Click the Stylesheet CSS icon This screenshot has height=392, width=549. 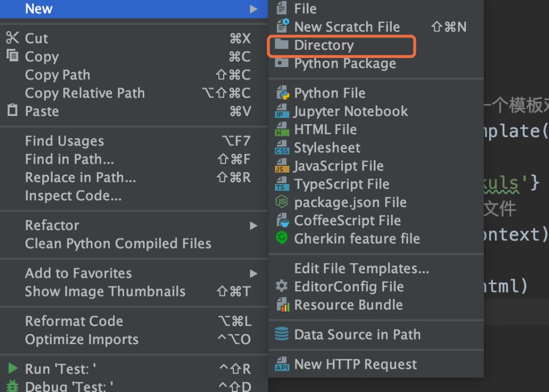pos(282,148)
